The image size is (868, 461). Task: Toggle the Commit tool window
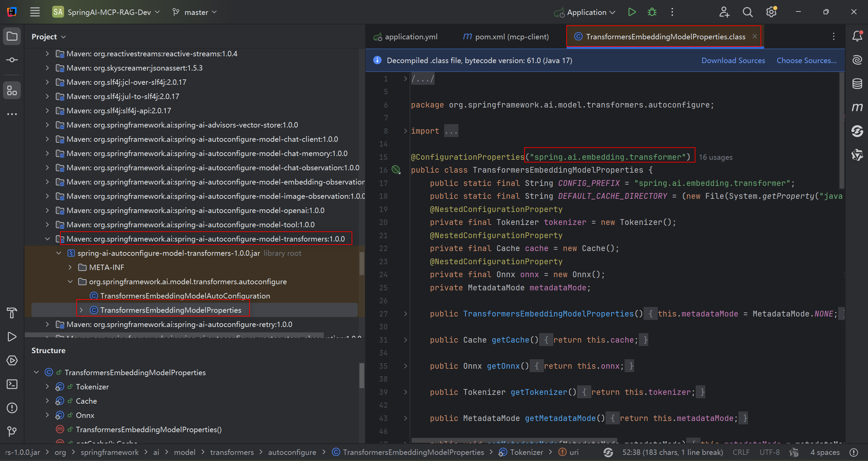click(x=12, y=60)
